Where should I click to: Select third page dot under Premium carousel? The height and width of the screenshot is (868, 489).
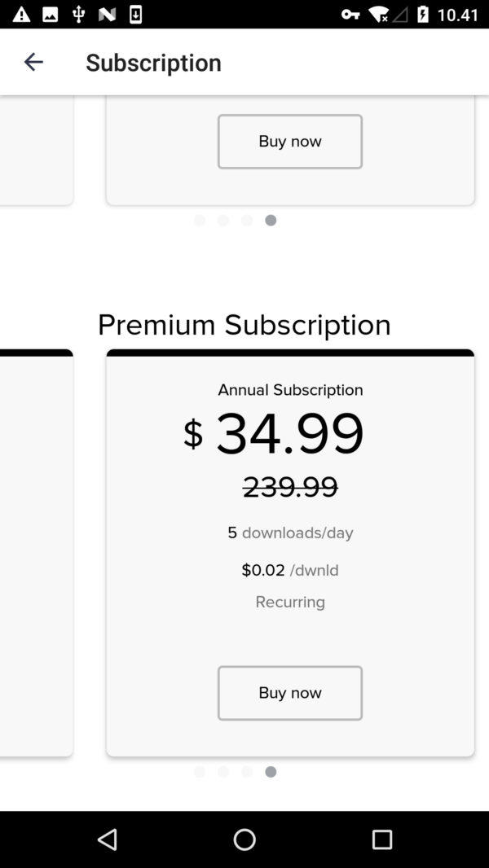tap(247, 772)
